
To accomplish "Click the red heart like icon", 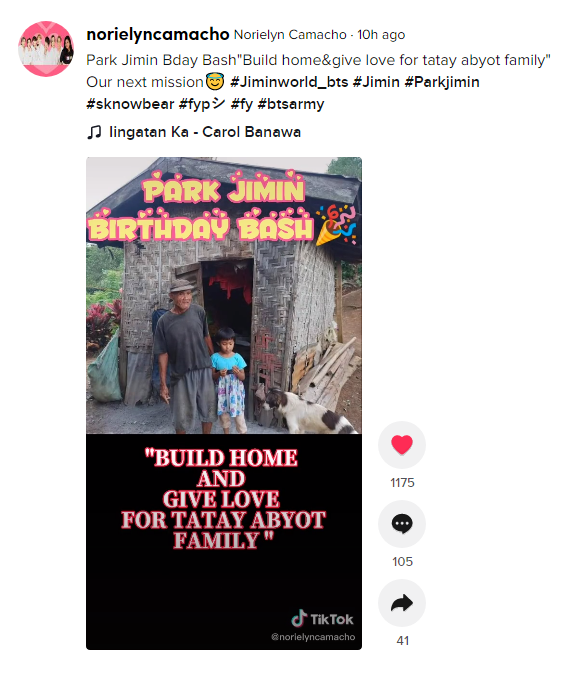I will [x=401, y=445].
